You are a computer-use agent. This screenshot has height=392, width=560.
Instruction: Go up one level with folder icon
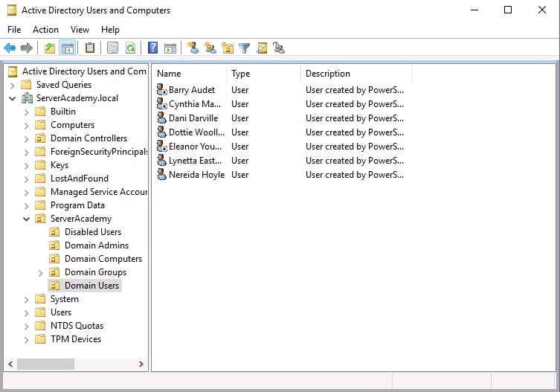click(x=50, y=48)
